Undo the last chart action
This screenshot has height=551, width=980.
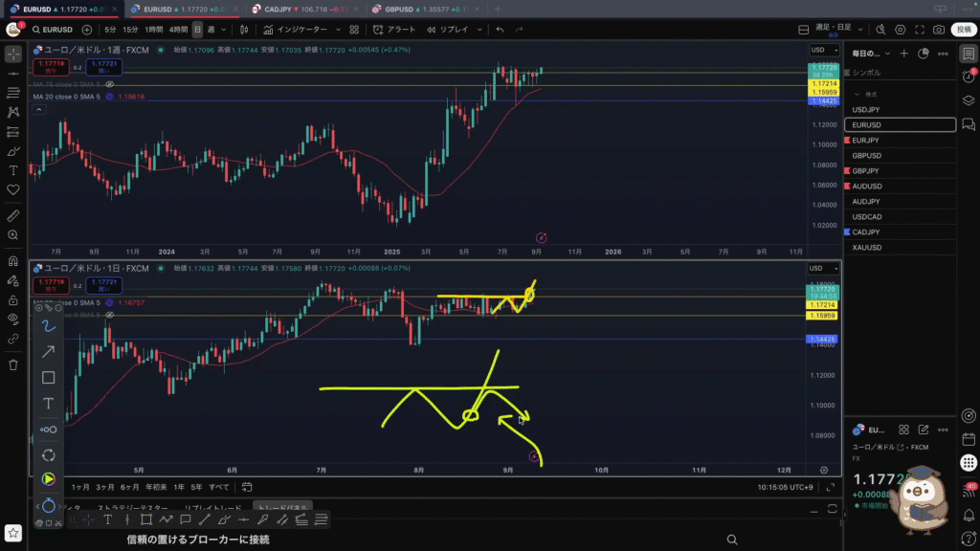pos(500,30)
